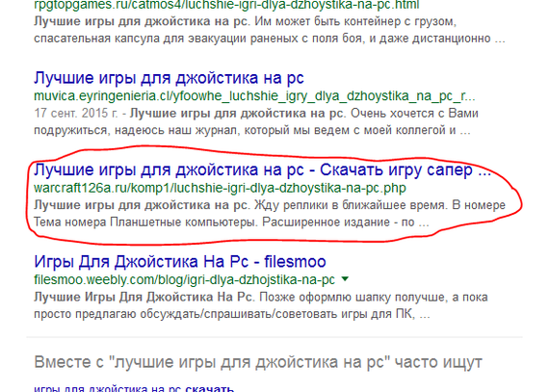Image resolution: width=549 pixels, height=392 pixels.
Task: Open related search 'игры для джойстика на pc скачать'
Action: (134, 388)
